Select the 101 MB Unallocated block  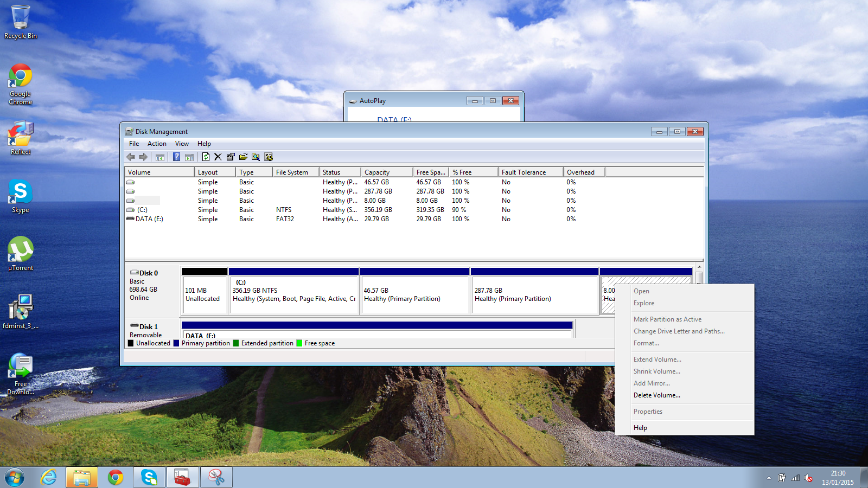(x=205, y=296)
